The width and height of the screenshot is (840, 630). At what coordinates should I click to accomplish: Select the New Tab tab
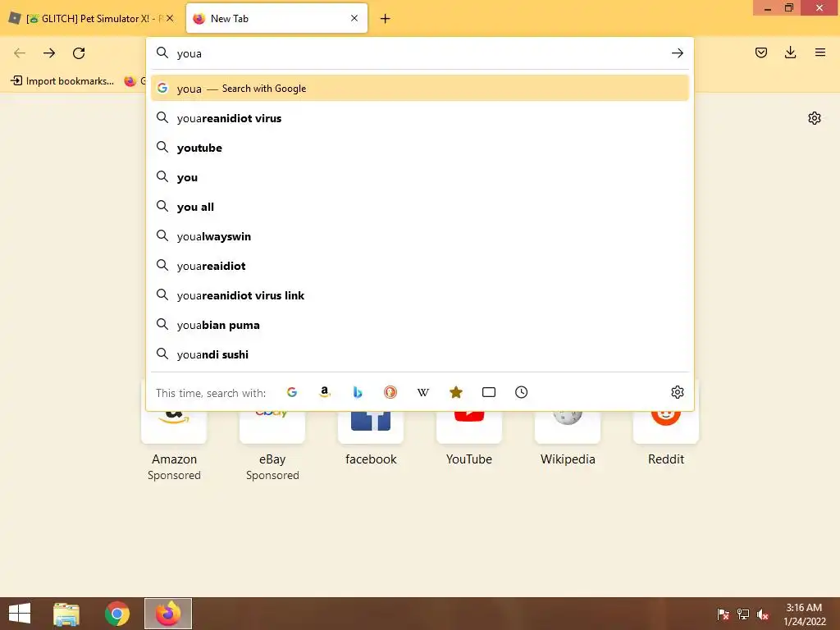(x=277, y=19)
